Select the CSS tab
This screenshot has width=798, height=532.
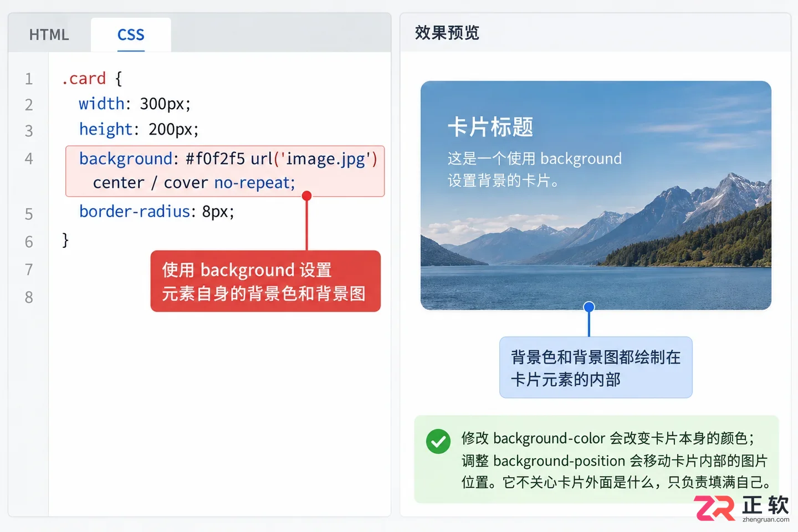click(x=131, y=35)
